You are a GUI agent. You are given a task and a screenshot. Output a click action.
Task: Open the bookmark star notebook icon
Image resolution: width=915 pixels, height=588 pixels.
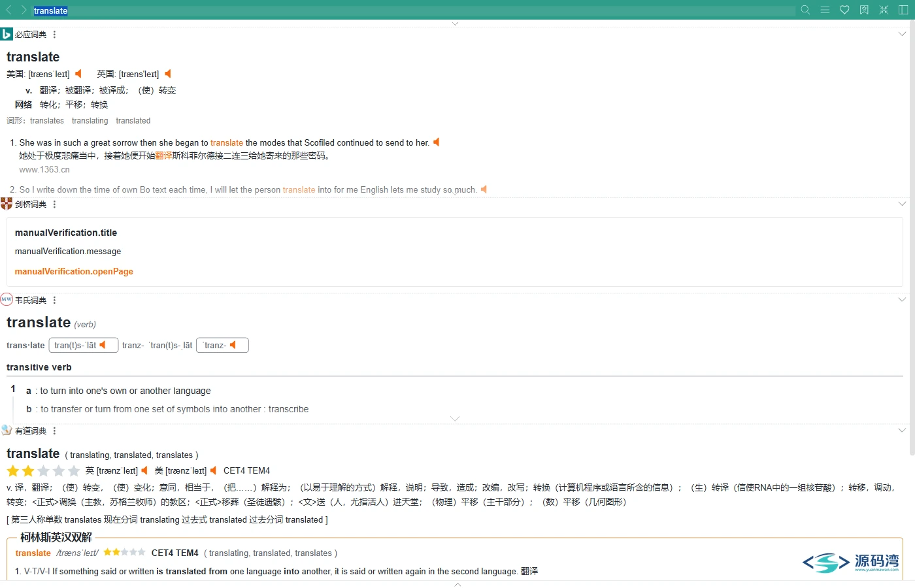pyautogui.click(x=864, y=10)
